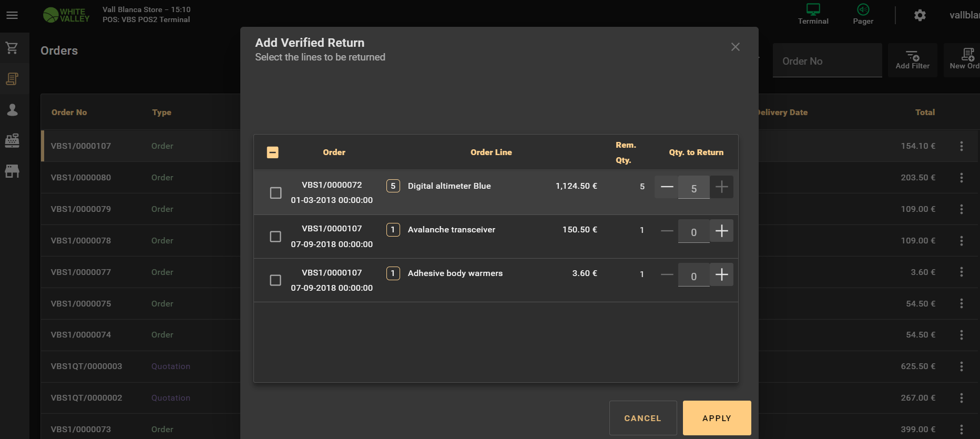Image resolution: width=980 pixels, height=439 pixels.
Task: Check the Adhesive body warmers line checkbox
Action: (275, 280)
